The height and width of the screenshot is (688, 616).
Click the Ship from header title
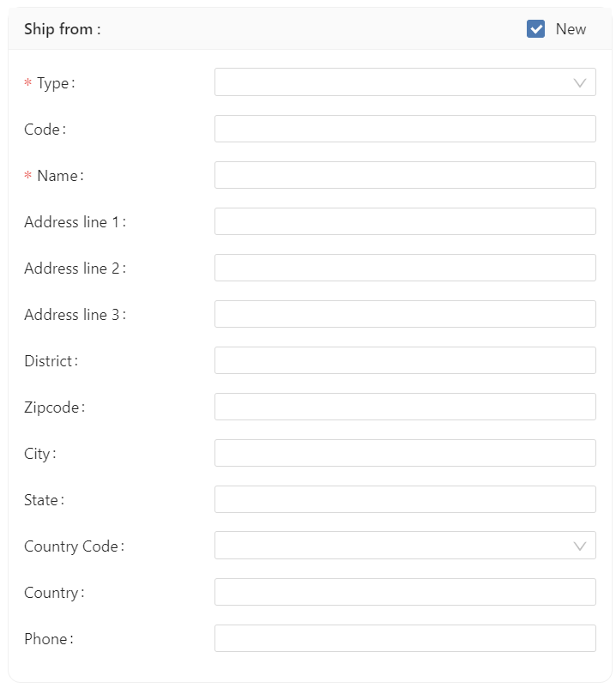62,29
